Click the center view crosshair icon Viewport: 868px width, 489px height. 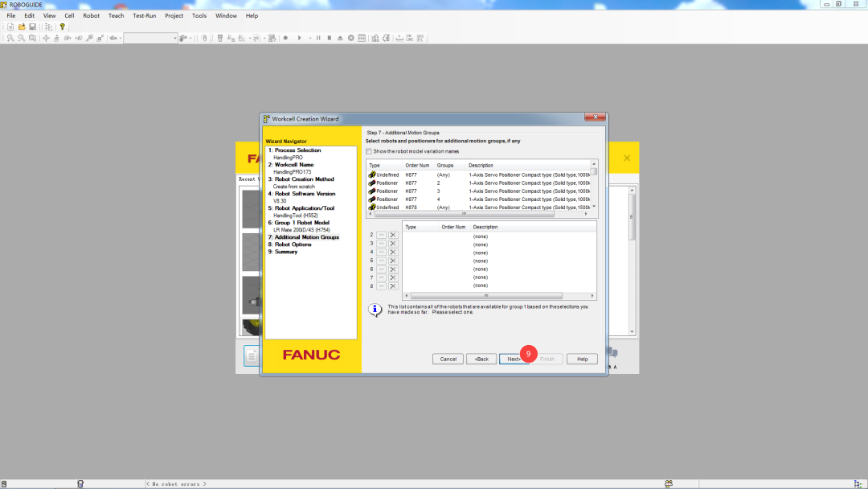[x=46, y=39]
